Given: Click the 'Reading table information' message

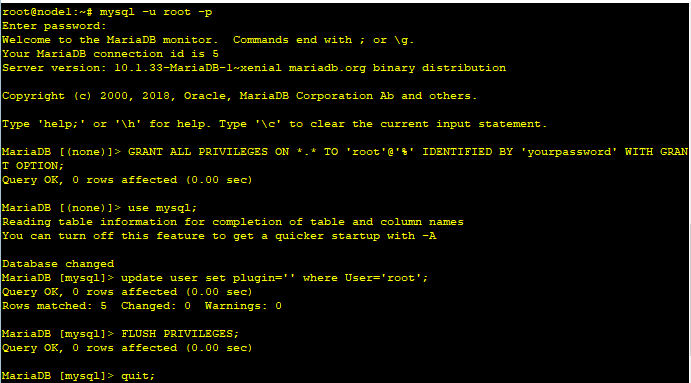Looking at the screenshot, I should click(233, 222).
